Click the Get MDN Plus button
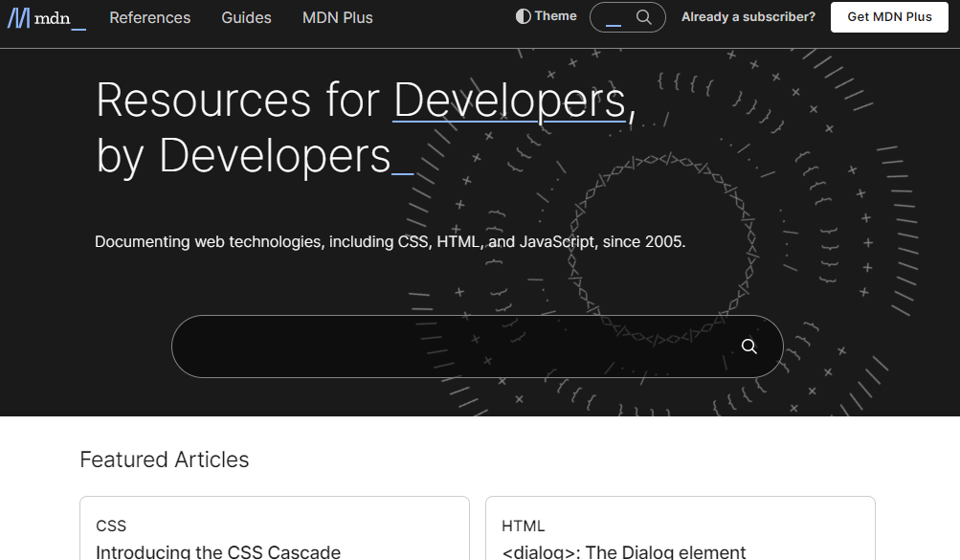 889,17
